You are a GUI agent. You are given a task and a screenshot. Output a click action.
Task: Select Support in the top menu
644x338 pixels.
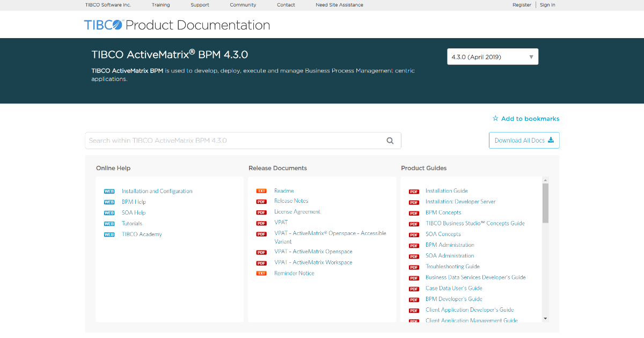[x=200, y=5]
